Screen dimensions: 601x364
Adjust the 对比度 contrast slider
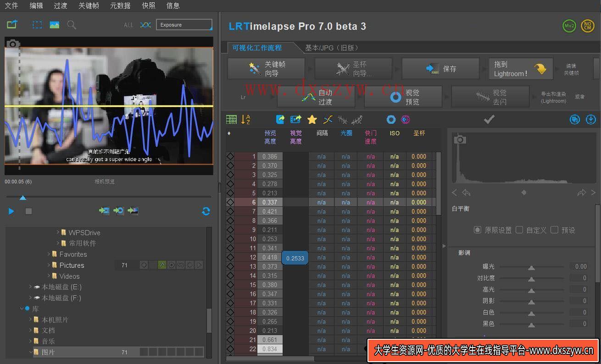[531, 278]
